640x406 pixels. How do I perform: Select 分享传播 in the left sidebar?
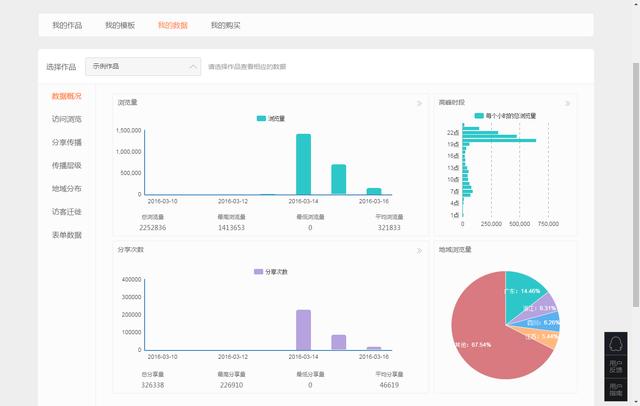(x=67, y=142)
